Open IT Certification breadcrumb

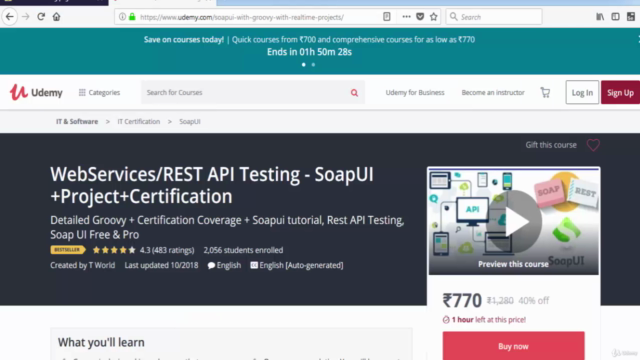click(x=139, y=122)
